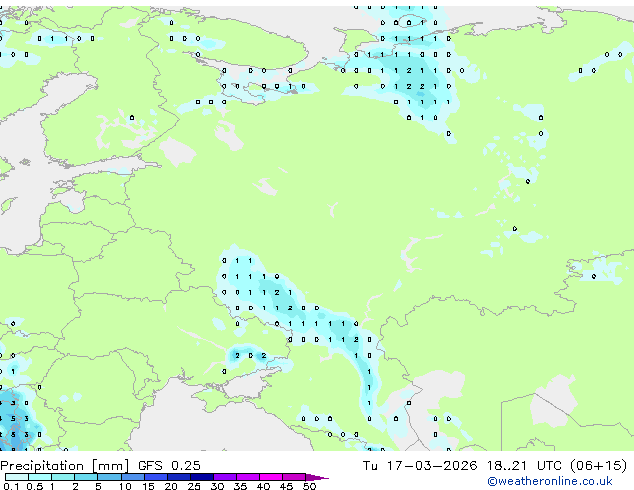Select the 35–40 mm violet legend swatch
Screen dimensions: 634x490
tap(248, 477)
